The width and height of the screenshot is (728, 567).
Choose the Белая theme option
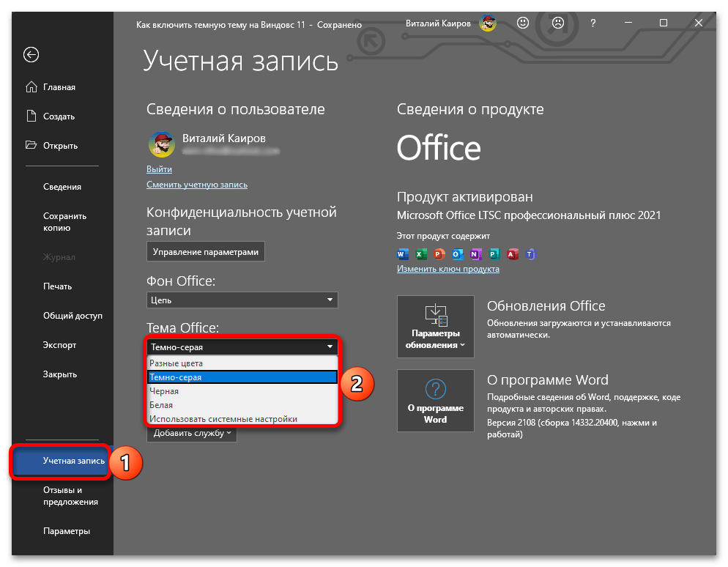click(242, 405)
